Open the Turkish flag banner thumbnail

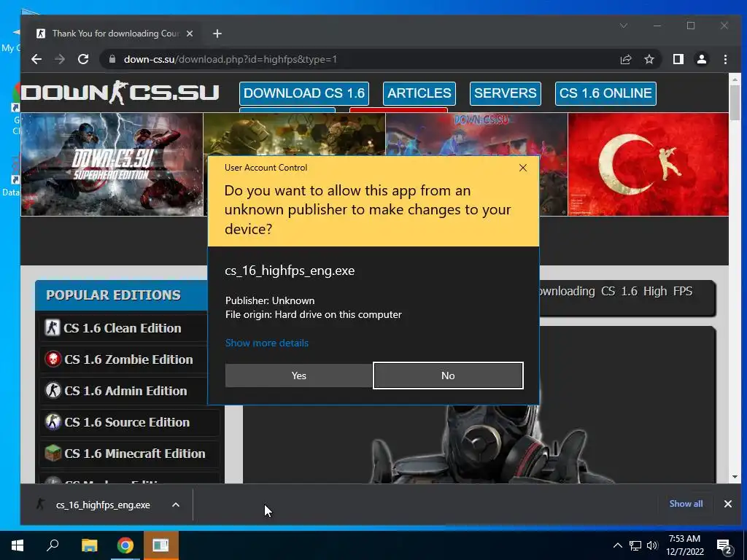[648, 164]
